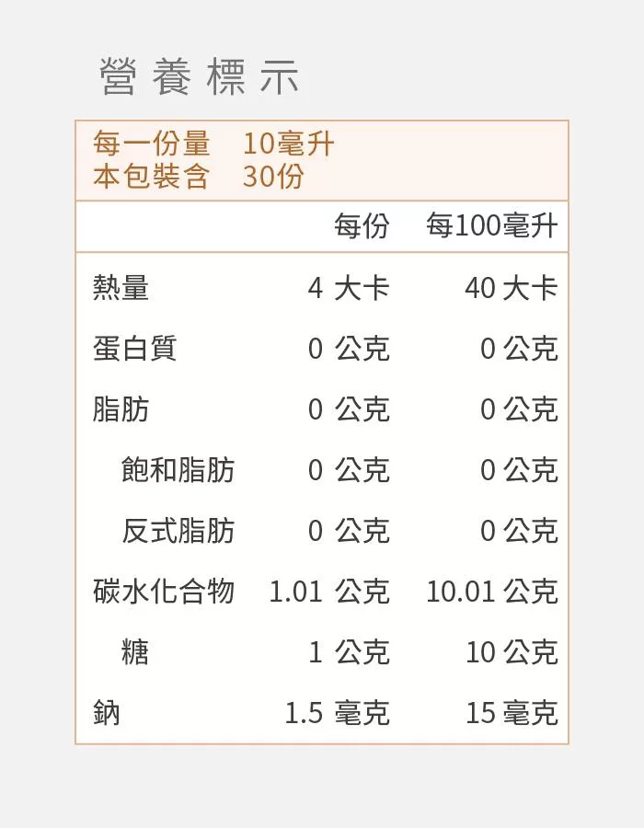Select the 蛋白質 row label
This screenshot has width=644, height=828.
pyautogui.click(x=134, y=349)
